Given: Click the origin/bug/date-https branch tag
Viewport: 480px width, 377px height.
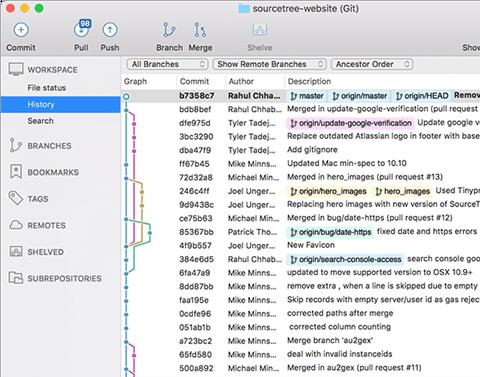Looking at the screenshot, I should (330, 232).
